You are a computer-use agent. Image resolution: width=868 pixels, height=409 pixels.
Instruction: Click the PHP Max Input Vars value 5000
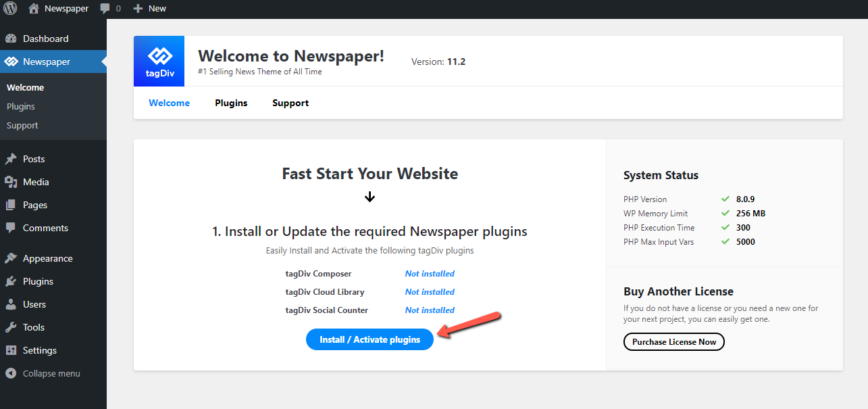[x=746, y=242]
